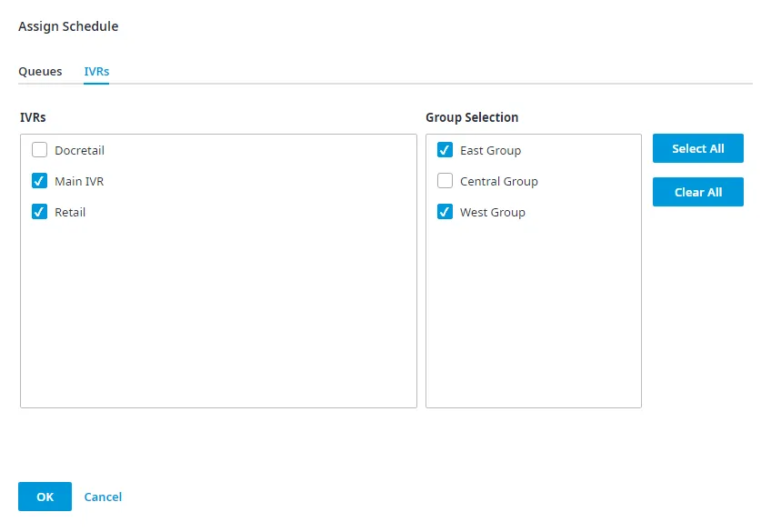Viewport: 771px width, 532px height.
Task: Check the Docretail IVR checkbox
Action: click(x=39, y=150)
